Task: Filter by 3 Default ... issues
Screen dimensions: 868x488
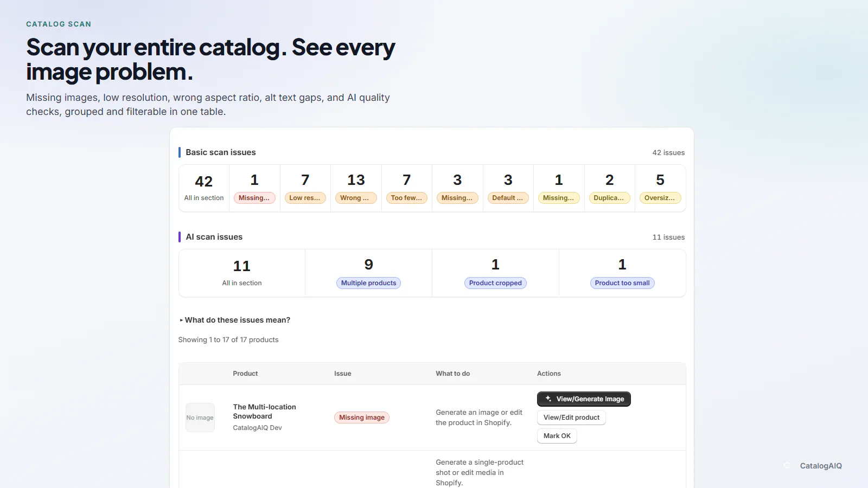Action: click(x=508, y=188)
